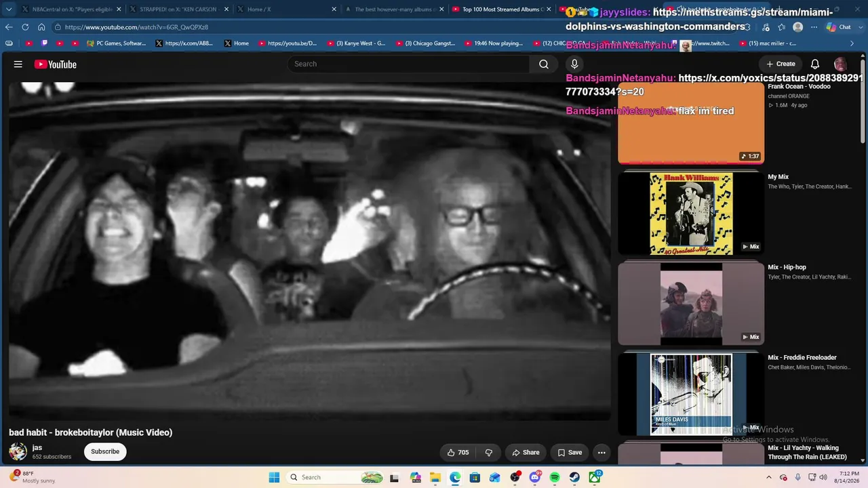Dislike the bad habit video
The width and height of the screenshot is (868, 488).
click(x=488, y=452)
